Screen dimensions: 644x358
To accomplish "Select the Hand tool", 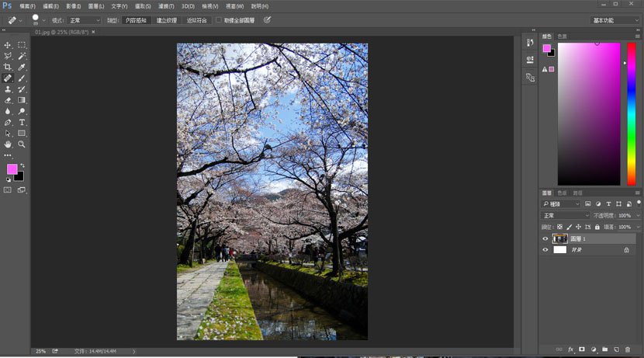I will (8, 144).
